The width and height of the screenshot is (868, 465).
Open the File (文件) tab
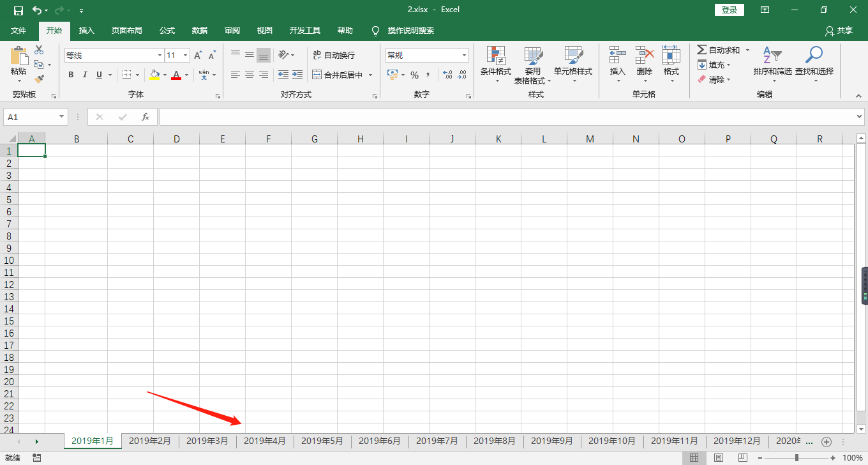[x=19, y=30]
